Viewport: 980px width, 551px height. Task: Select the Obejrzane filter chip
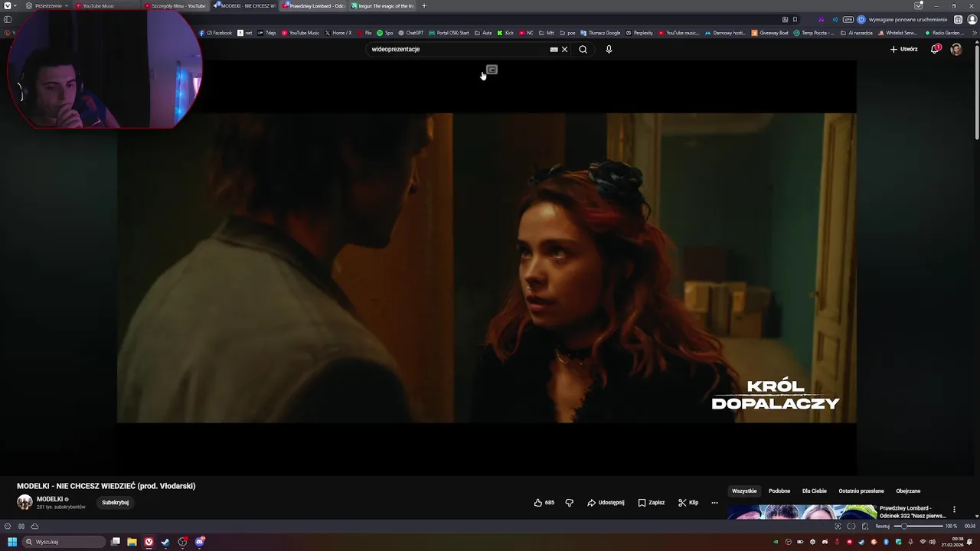(x=908, y=491)
